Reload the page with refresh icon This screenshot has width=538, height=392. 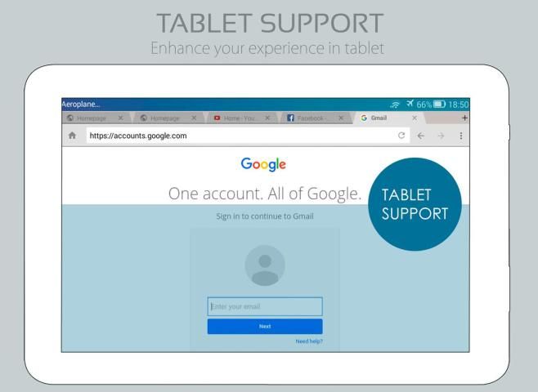point(401,136)
